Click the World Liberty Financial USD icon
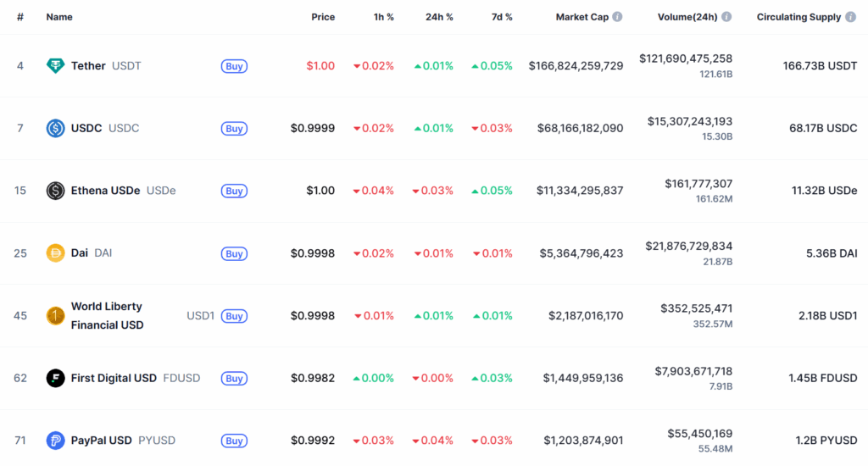The height and width of the screenshot is (466, 868). (55, 315)
